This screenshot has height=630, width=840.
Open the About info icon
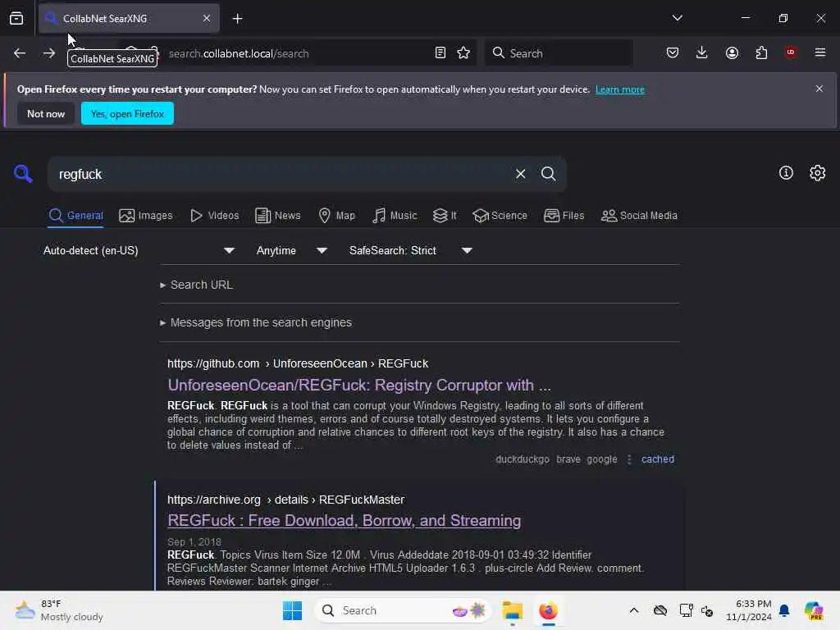tap(785, 172)
